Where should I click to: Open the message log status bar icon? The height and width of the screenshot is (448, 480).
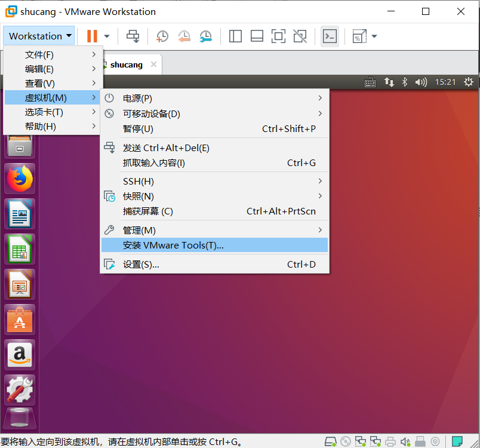[457, 441]
